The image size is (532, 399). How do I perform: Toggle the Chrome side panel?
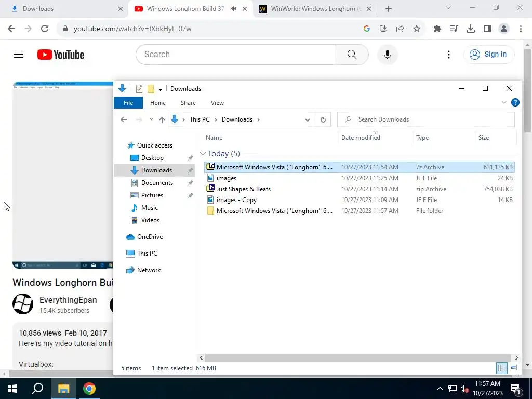coord(487,29)
